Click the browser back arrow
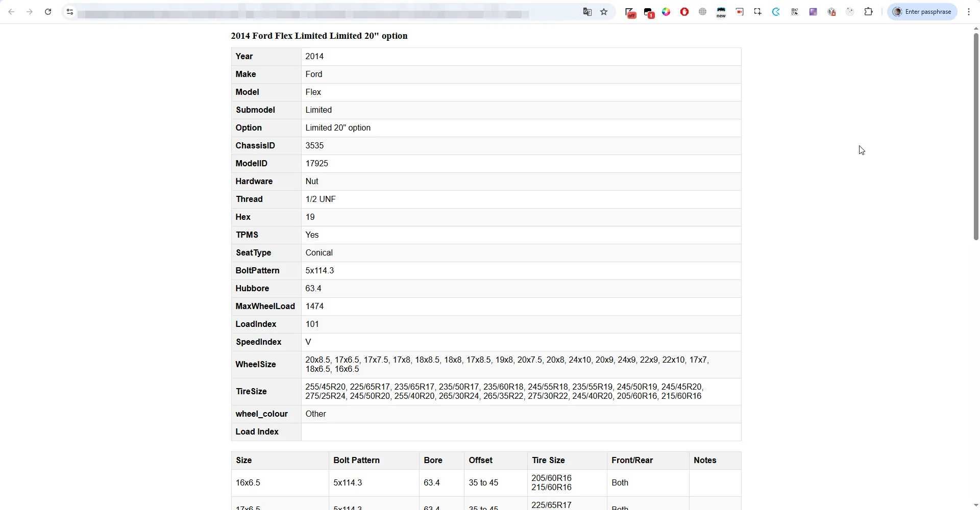980x510 pixels. click(11, 12)
